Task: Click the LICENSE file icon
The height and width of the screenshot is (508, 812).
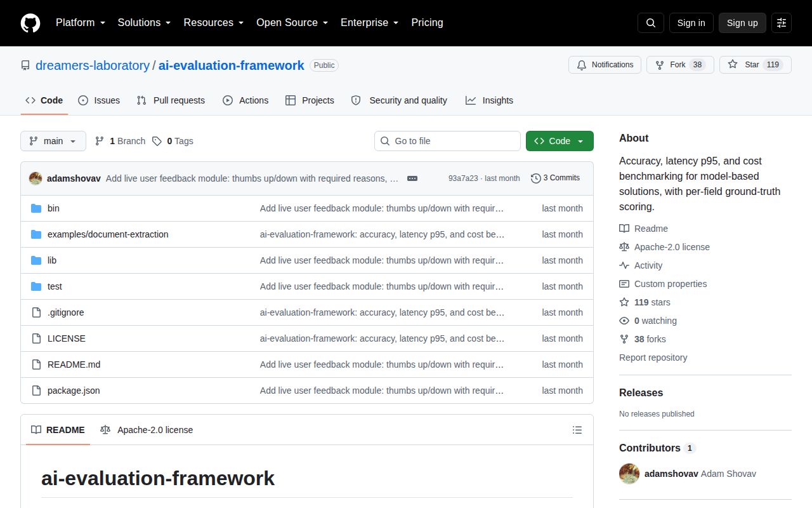Action: click(x=36, y=338)
